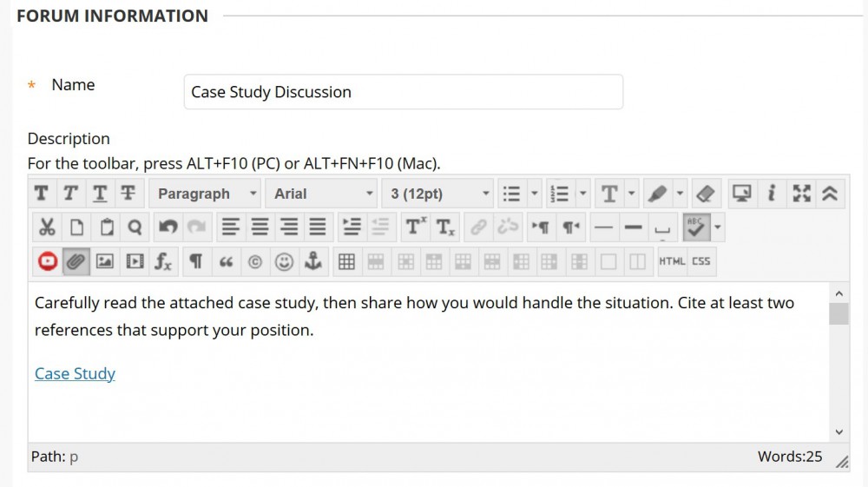Open the text color picker dropdown
The height and width of the screenshot is (487, 868).
(x=631, y=194)
